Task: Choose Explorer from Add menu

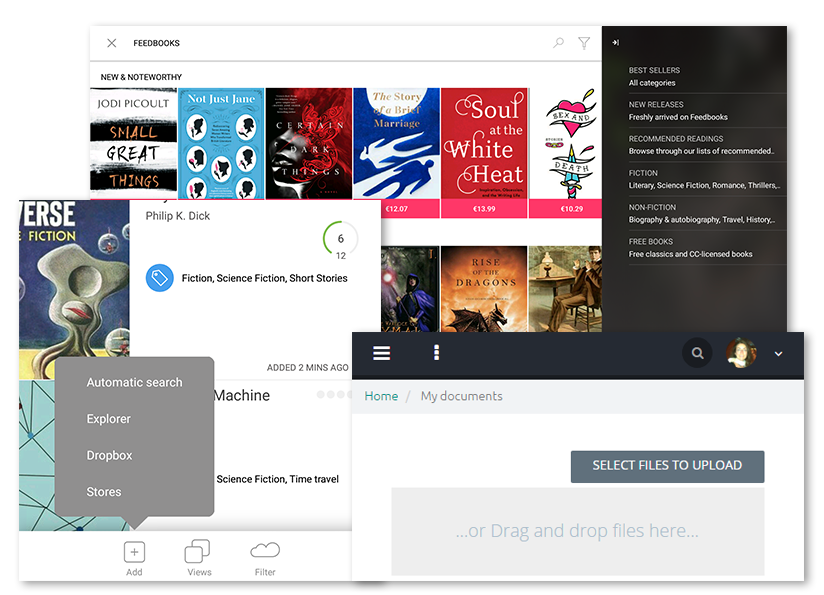Action: [109, 419]
